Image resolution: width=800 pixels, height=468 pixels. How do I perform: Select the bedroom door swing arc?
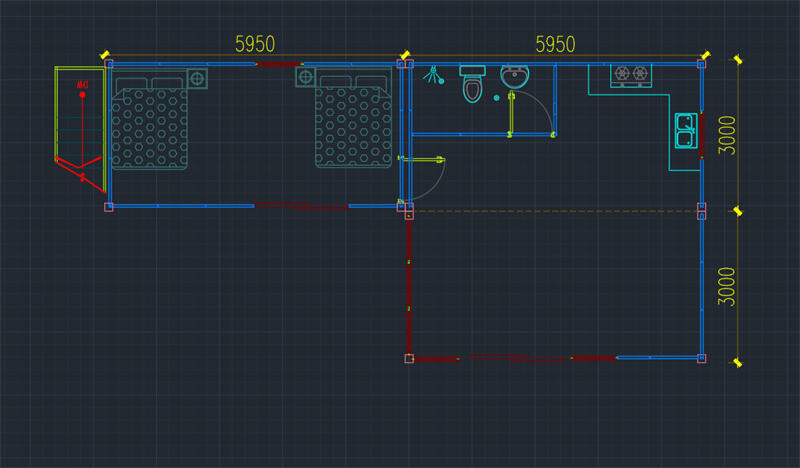click(x=432, y=184)
